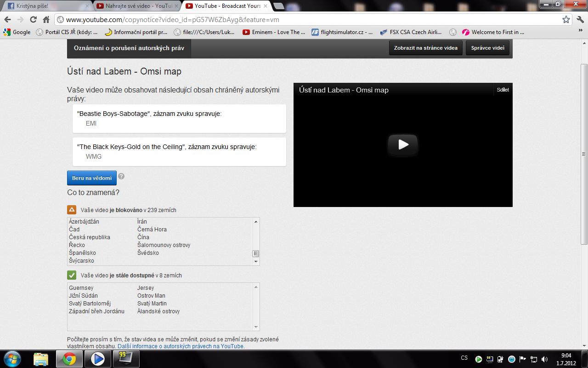
Task: Open Chrome from the taskbar
Action: 69,358
